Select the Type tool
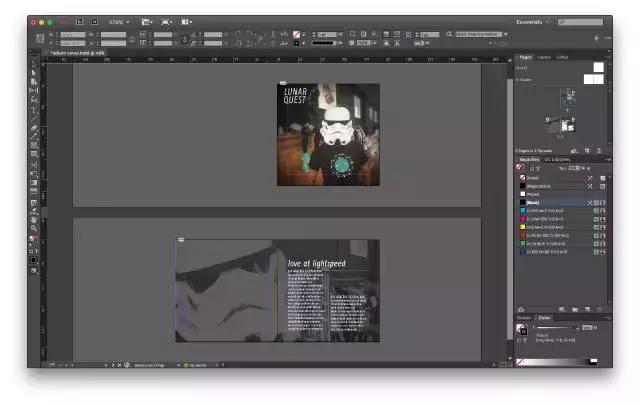This screenshot has height=405, width=640. point(34,110)
